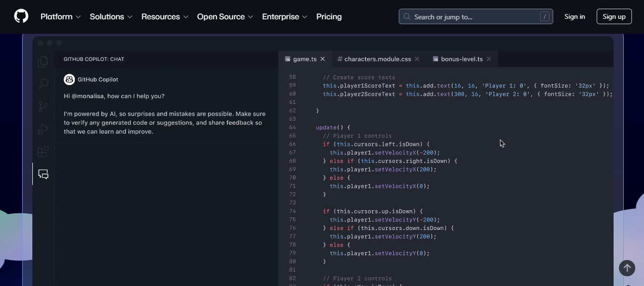644x286 pixels.
Task: Switch to the characters.module.css tab
Action: 374,59
